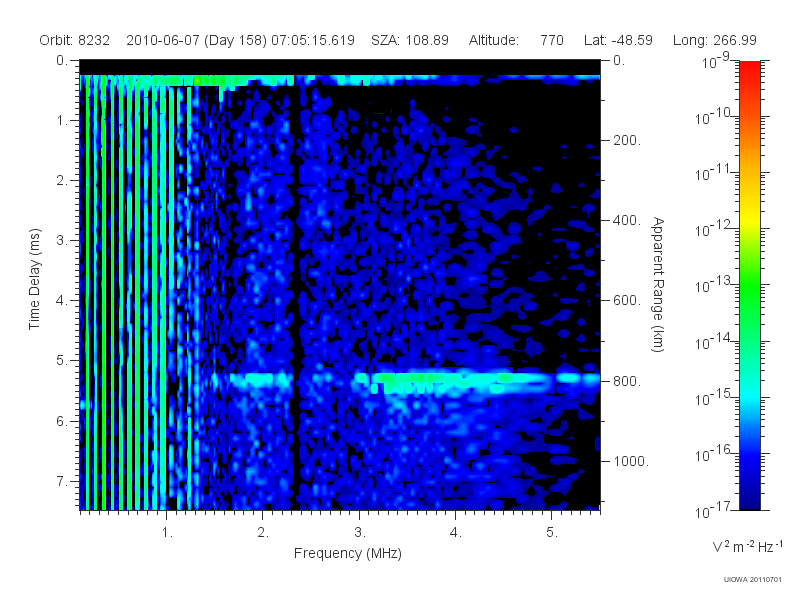This screenshot has width=800, height=600.
Task: Click the altitude value '770'
Action: (x=552, y=40)
